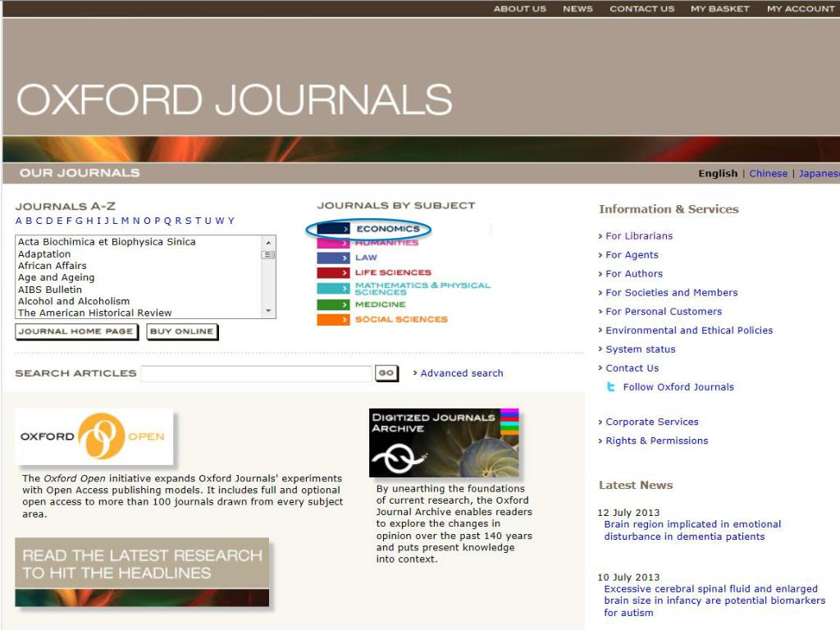
Task: Click the red arrow block beside Life Sciences
Action: point(333,272)
